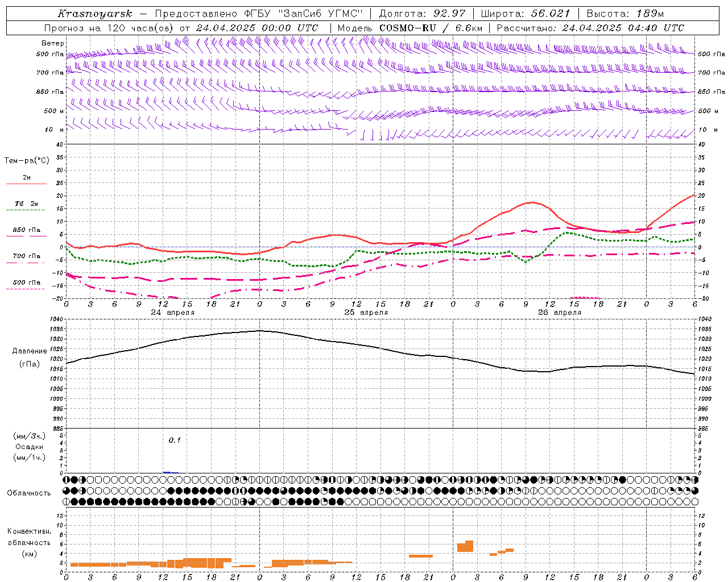The width and height of the screenshot is (728, 582).
Task: Click the '(гПа)' unit under Давление
Action: pyautogui.click(x=30, y=364)
